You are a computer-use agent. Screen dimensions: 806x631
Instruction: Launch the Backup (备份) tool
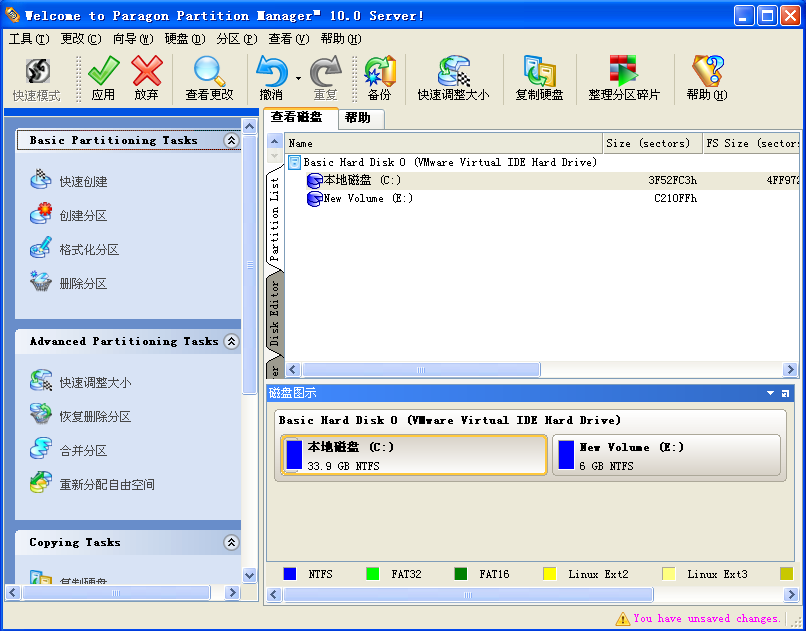pos(379,71)
